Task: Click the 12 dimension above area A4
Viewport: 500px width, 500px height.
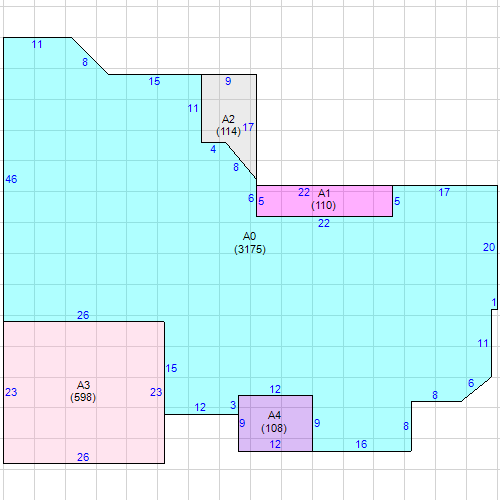Action: click(275, 389)
